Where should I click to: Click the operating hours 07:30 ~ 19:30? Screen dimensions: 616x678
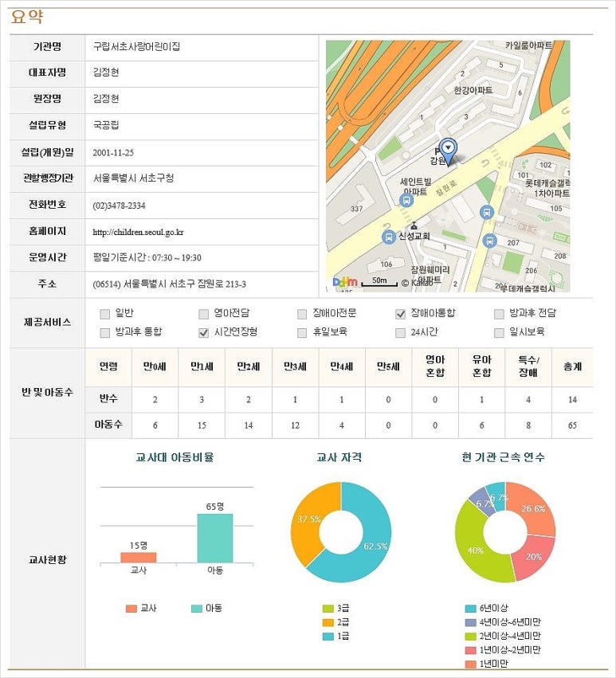(176, 257)
